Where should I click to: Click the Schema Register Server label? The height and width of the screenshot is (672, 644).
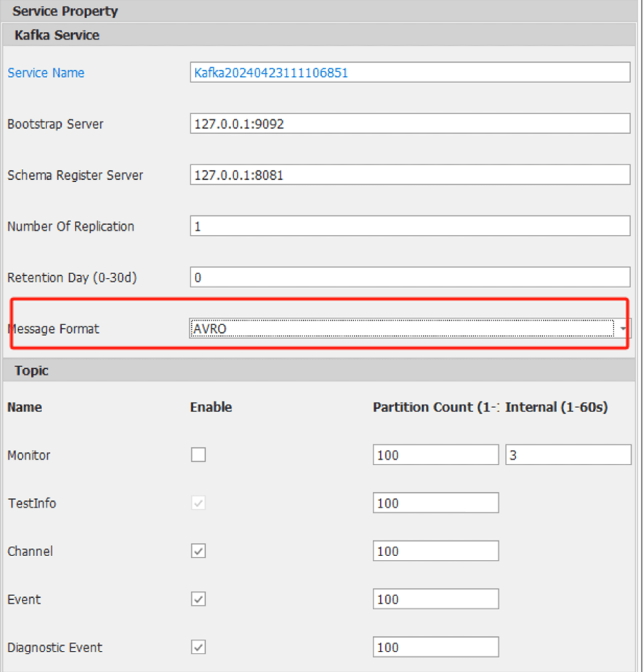(75, 175)
